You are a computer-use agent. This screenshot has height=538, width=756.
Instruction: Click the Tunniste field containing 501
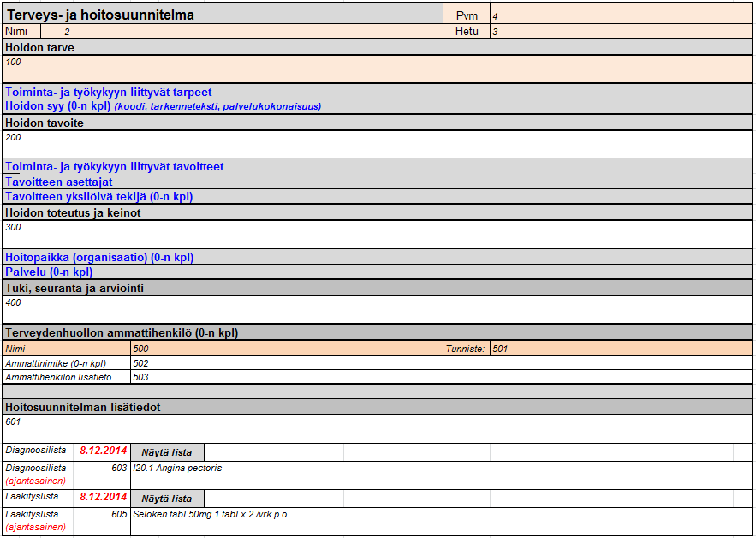pyautogui.click(x=621, y=349)
